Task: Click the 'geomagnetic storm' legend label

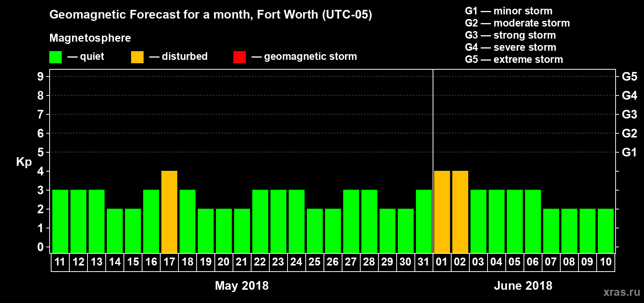Action: point(311,56)
